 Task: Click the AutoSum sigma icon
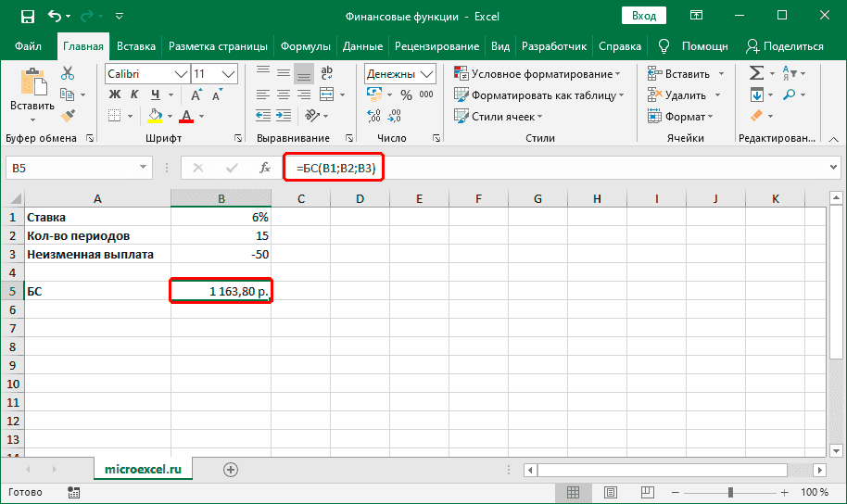click(x=756, y=73)
